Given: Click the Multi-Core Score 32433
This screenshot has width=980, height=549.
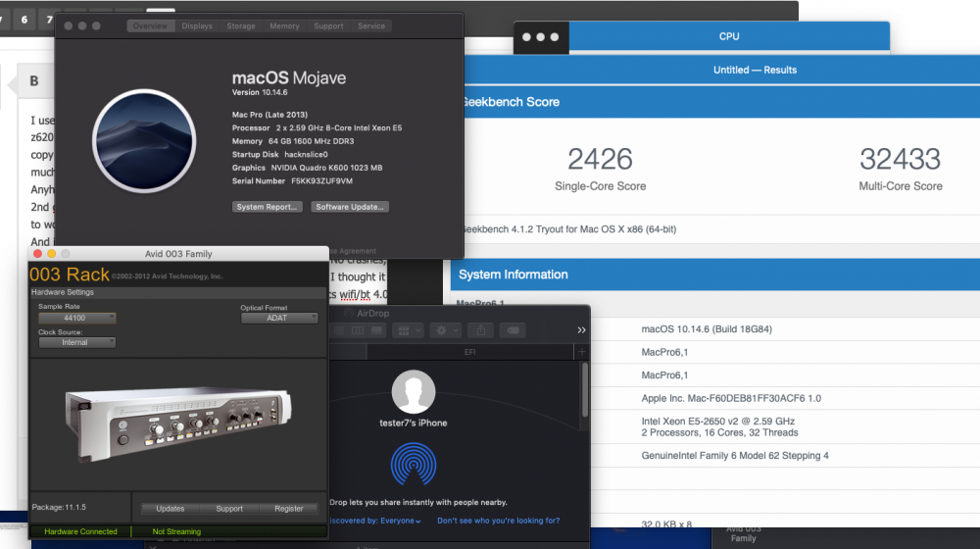Looking at the screenshot, I should point(900,159).
